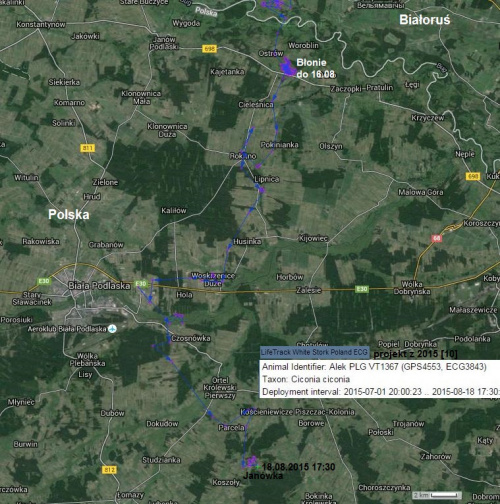
Task: Click the E30 shield west of Biała Podlaska
Action: [x=44, y=281]
